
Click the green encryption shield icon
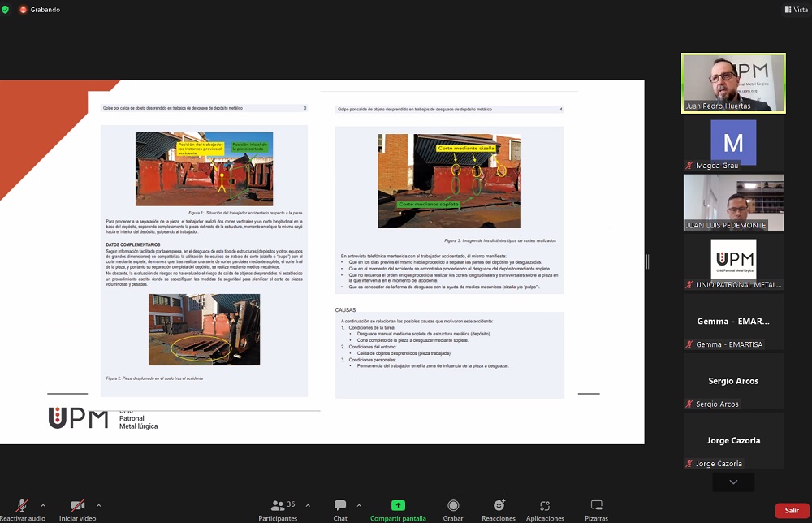coord(6,10)
